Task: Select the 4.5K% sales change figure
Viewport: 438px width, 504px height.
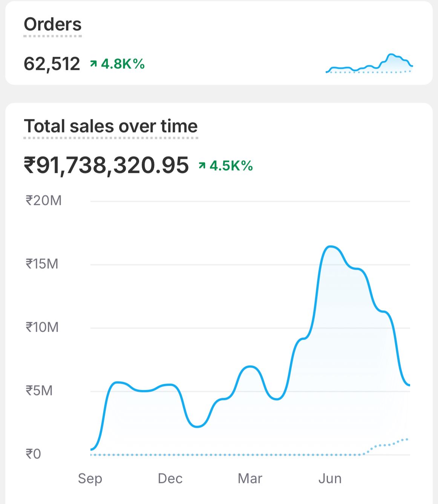Action: 231,166
